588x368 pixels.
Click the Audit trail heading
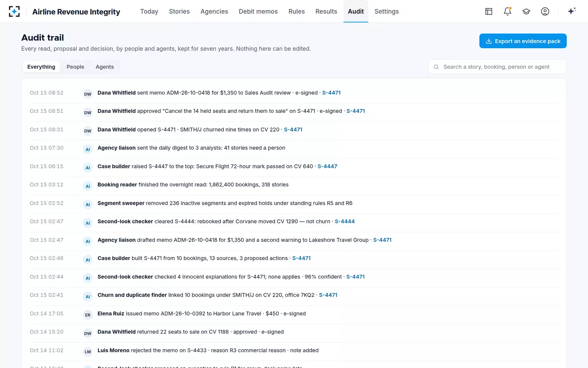42,38
